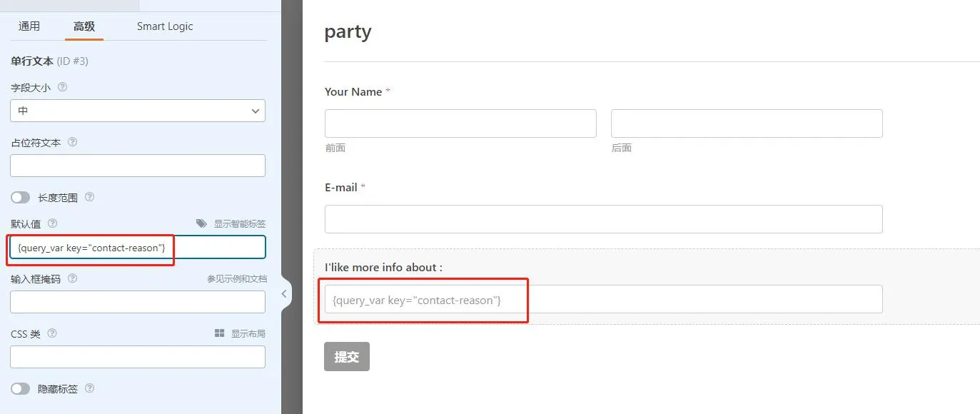
Task: Click help icon beside 隐藏标签 toggle
Action: tap(89, 388)
